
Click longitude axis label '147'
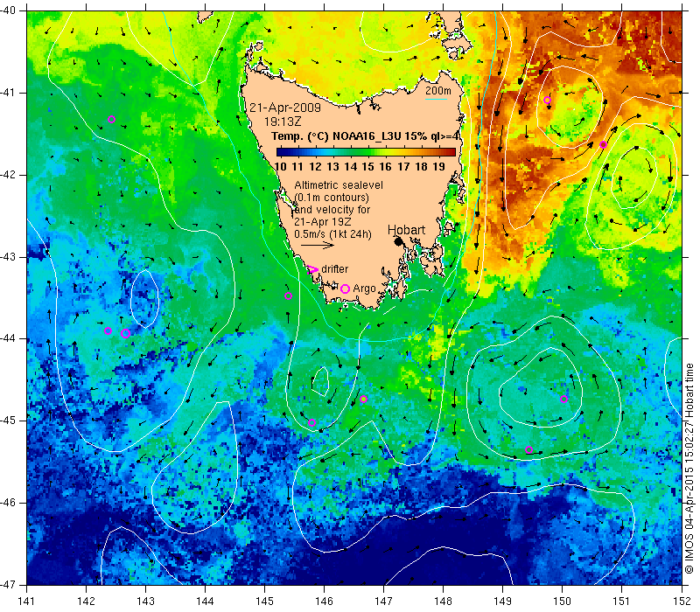pos(384,601)
